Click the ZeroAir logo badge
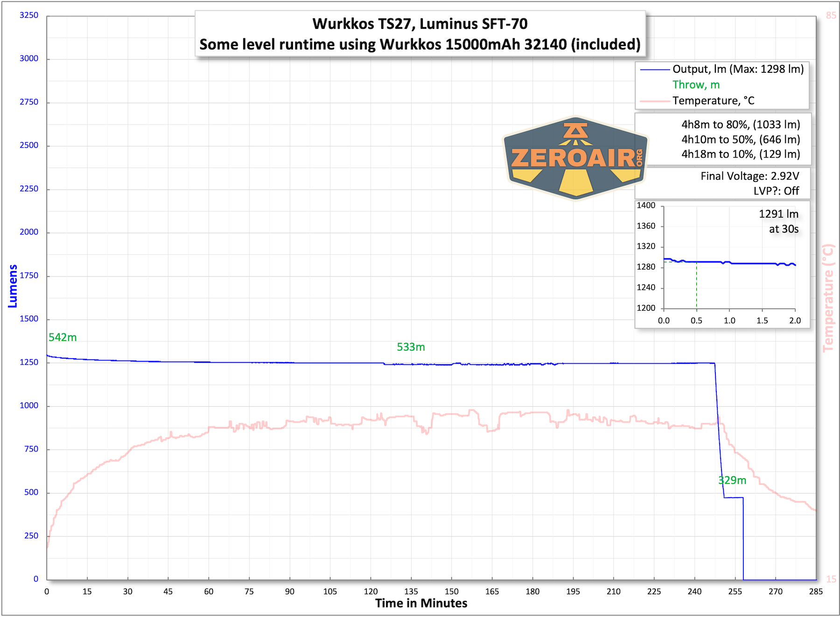840x617 pixels. [x=575, y=158]
